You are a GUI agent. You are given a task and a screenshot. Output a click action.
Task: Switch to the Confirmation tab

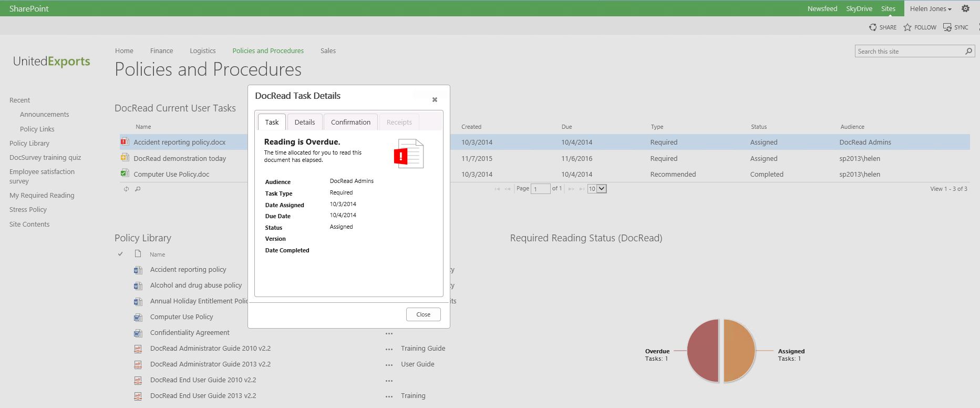350,122
